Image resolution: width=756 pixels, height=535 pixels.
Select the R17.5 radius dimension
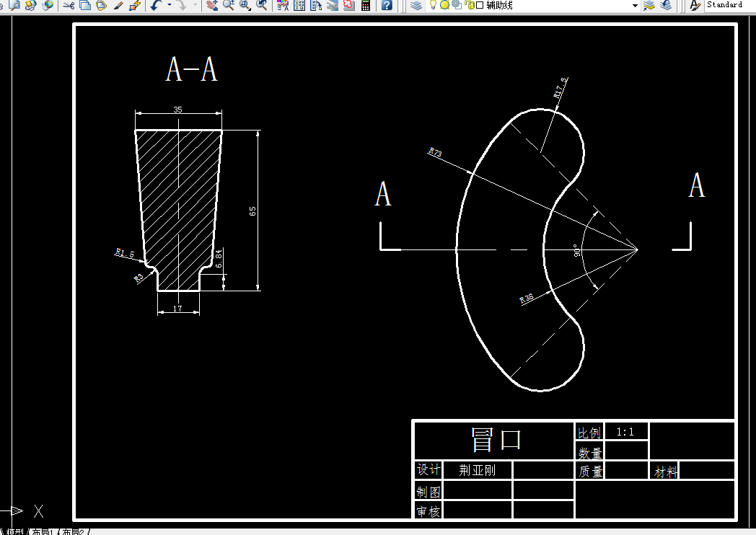click(x=561, y=88)
